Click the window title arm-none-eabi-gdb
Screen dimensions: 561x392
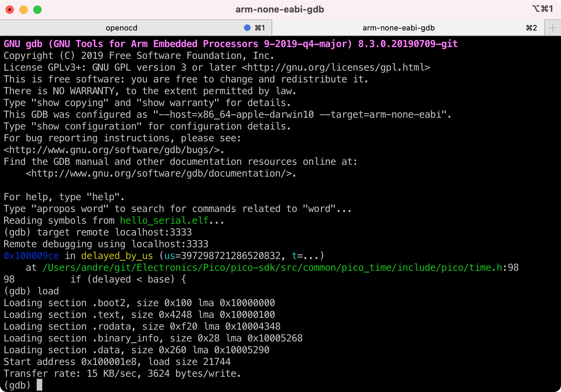point(279,9)
